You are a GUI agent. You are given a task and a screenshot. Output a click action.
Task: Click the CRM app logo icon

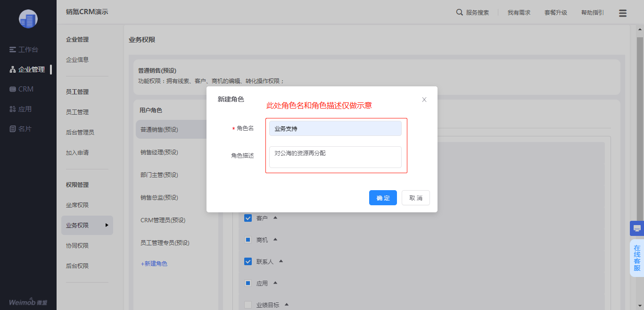28,19
